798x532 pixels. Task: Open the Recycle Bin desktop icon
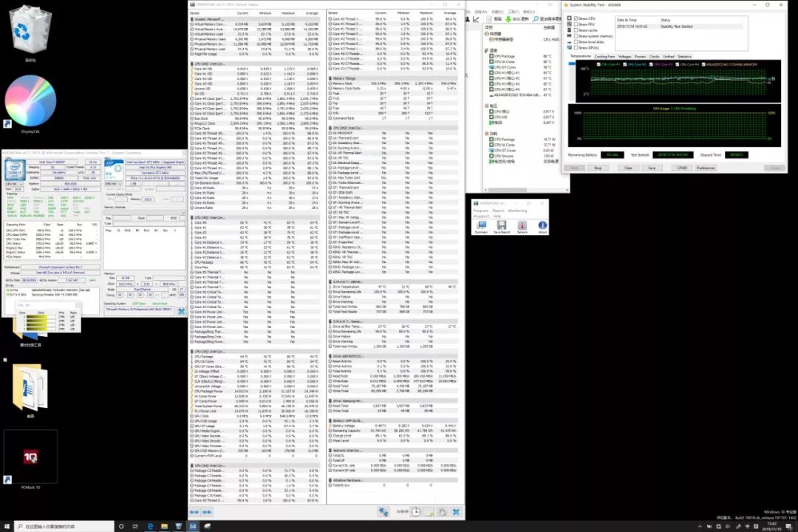[30, 30]
